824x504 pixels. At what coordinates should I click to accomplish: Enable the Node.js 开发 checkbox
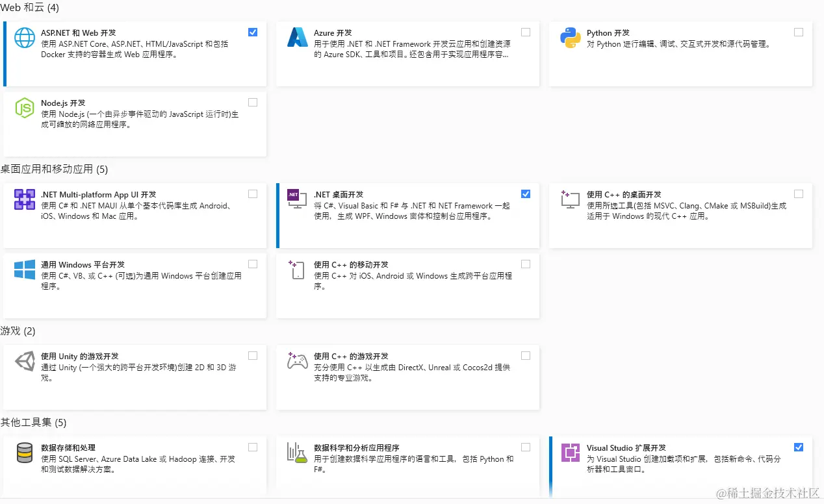coord(253,102)
